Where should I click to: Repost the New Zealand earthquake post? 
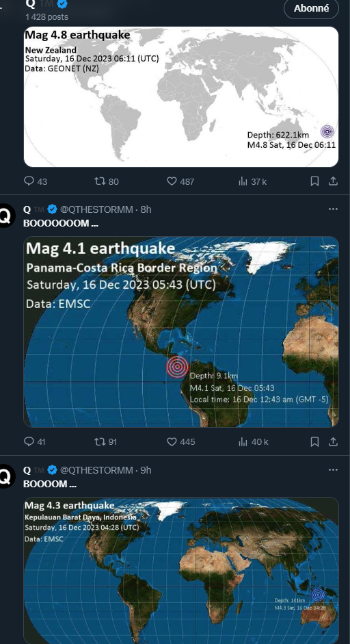pos(107,181)
